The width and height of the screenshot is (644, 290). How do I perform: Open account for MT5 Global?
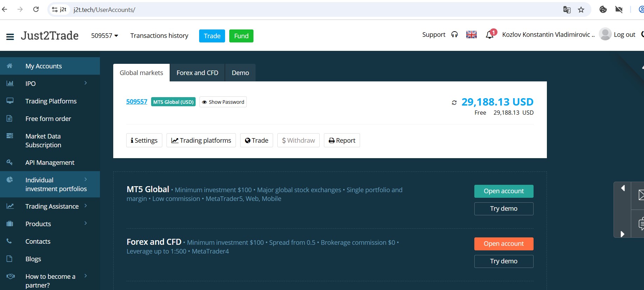point(503,191)
